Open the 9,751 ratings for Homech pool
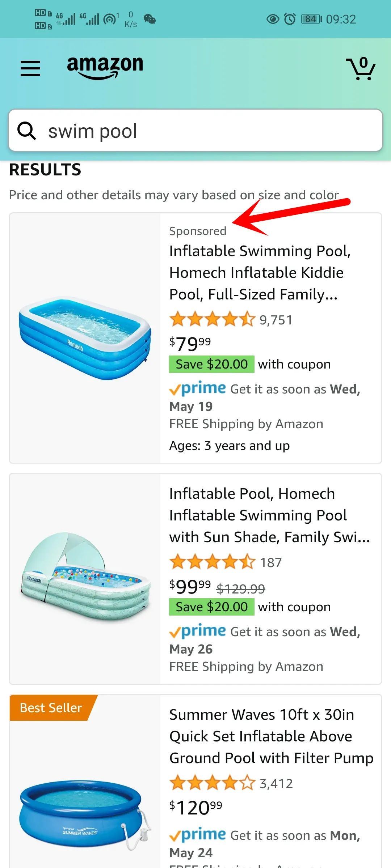391x868 pixels. click(276, 320)
